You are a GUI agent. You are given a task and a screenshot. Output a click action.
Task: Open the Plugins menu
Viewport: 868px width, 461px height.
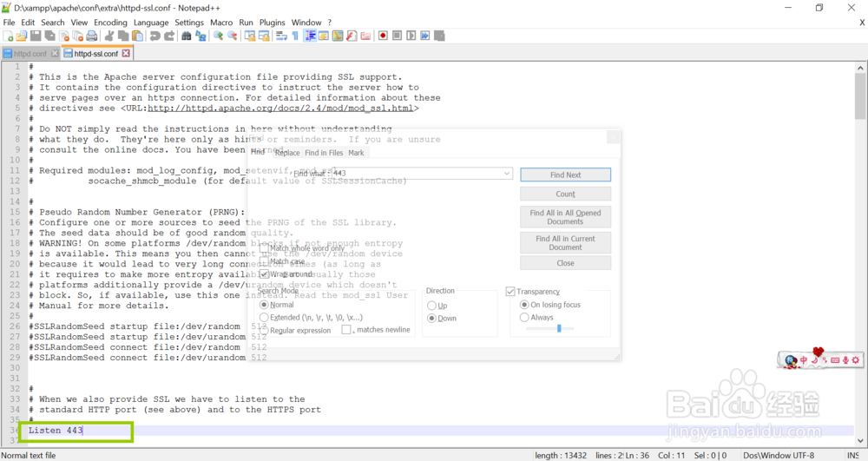272,22
